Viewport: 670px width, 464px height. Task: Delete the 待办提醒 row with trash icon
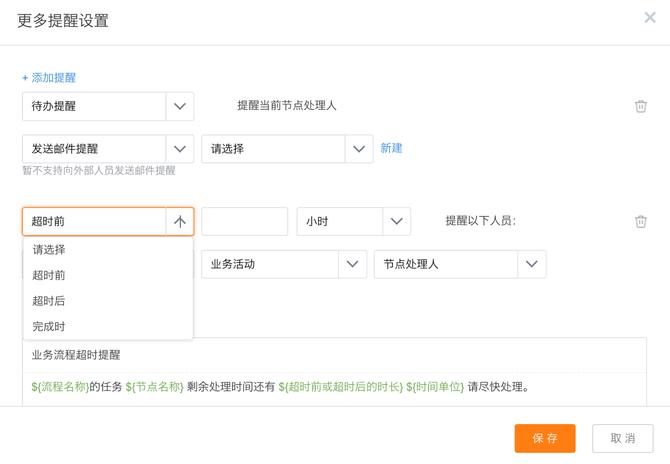[641, 106]
